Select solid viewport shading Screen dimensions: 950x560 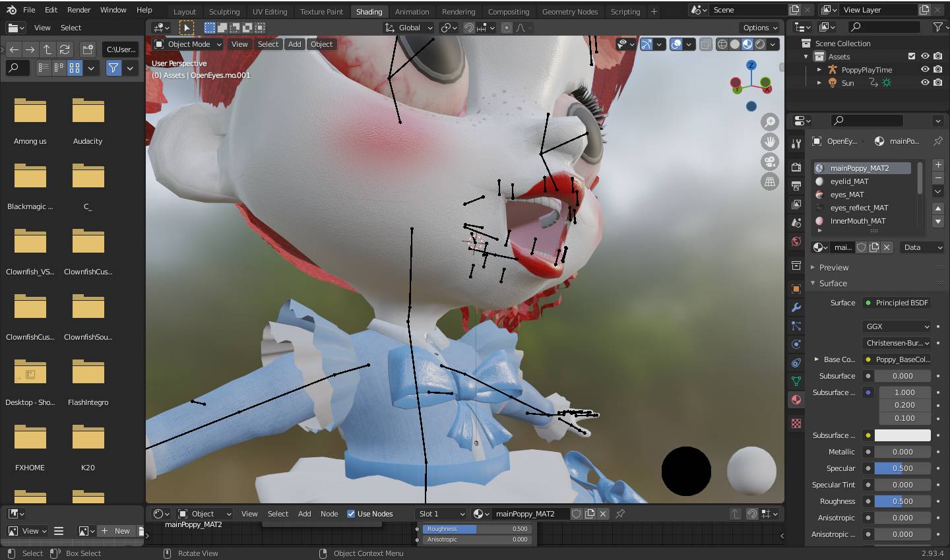(735, 44)
